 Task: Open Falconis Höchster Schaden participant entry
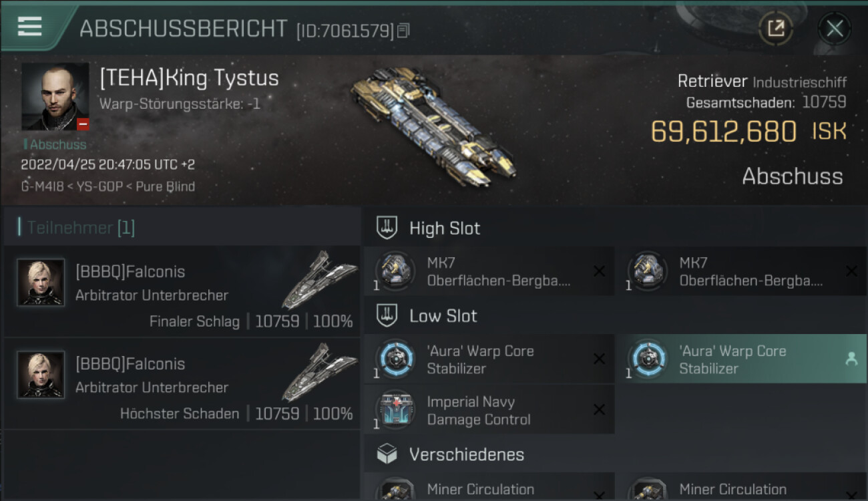tap(182, 383)
